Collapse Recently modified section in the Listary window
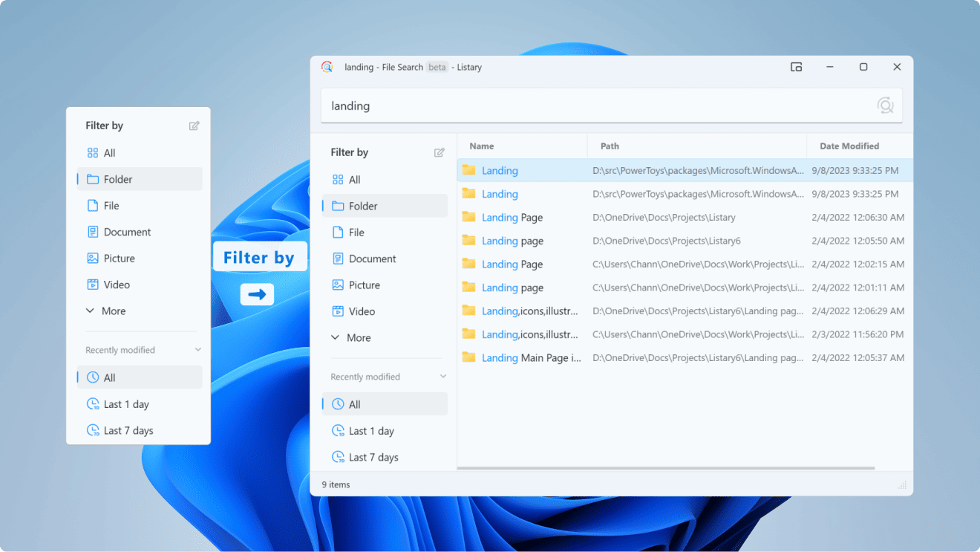Image resolution: width=980 pixels, height=552 pixels. 443,377
